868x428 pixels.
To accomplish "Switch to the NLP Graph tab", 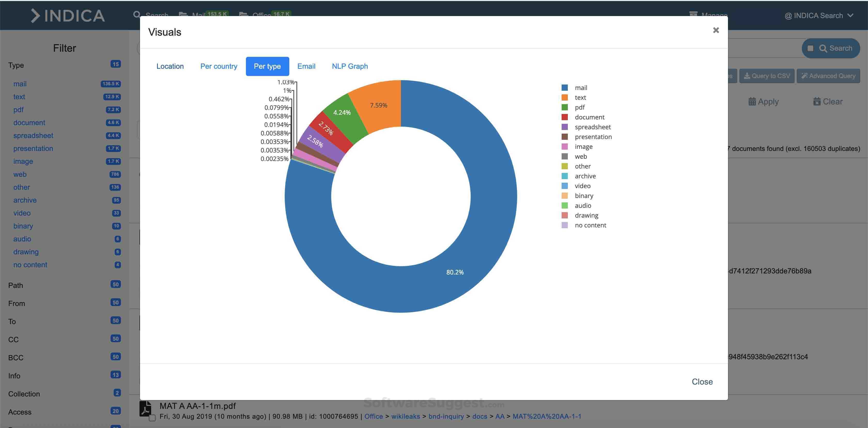I will [350, 66].
